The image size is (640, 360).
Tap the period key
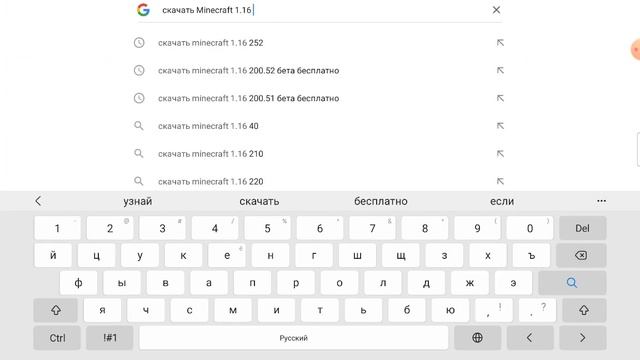[537, 310]
